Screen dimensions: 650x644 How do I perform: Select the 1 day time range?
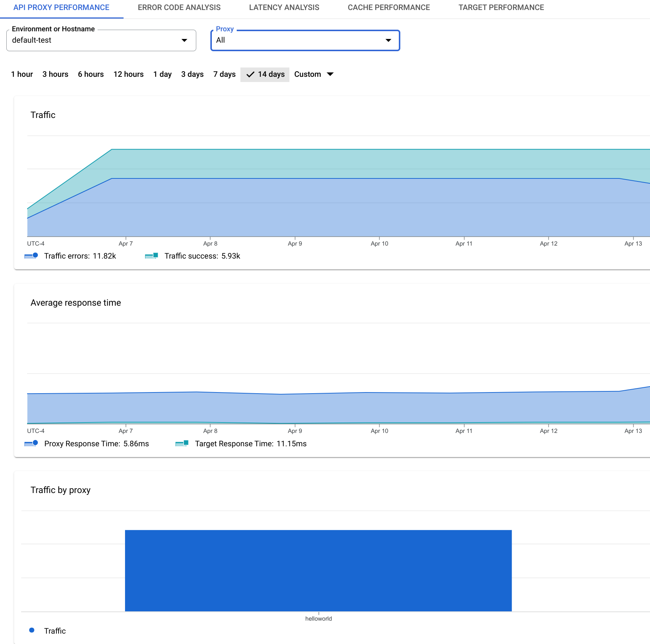point(162,74)
